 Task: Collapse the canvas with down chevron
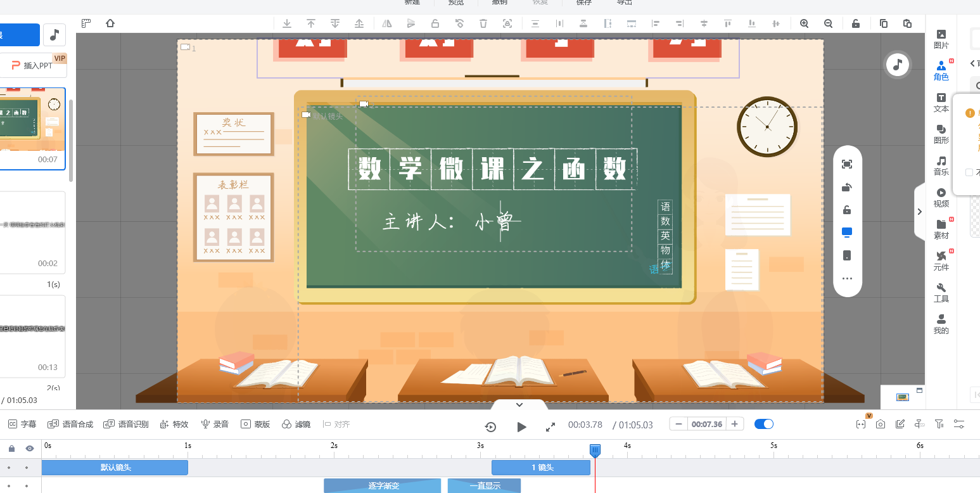tap(519, 404)
